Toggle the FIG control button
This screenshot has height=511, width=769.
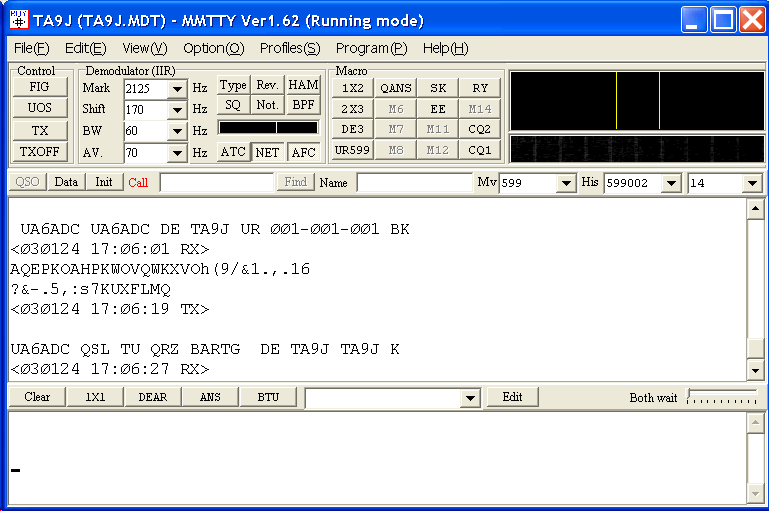(x=39, y=87)
